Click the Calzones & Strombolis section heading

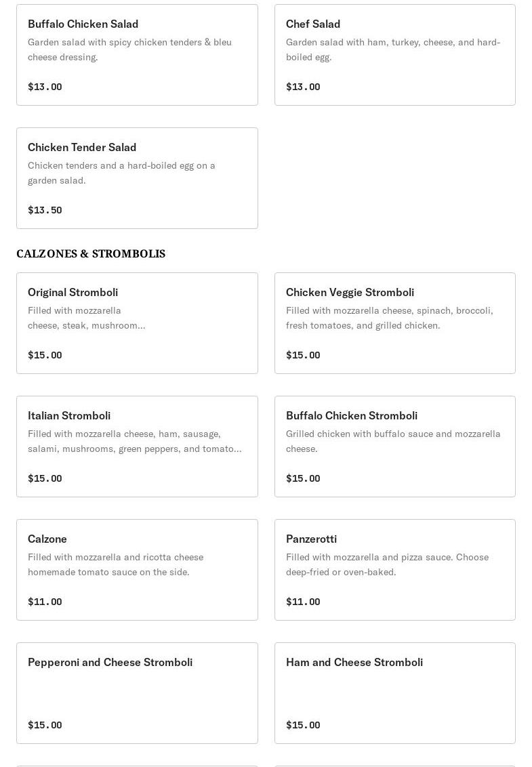point(91,253)
